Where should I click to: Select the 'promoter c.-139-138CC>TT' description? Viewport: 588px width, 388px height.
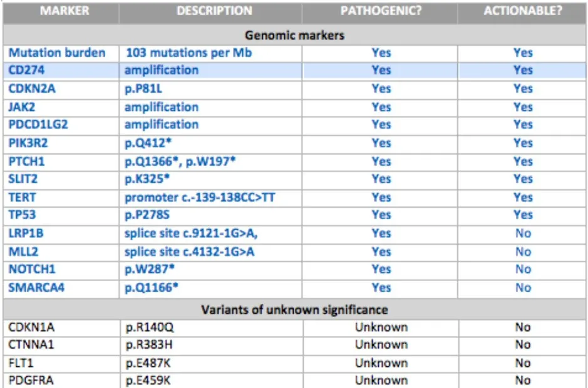(x=200, y=197)
